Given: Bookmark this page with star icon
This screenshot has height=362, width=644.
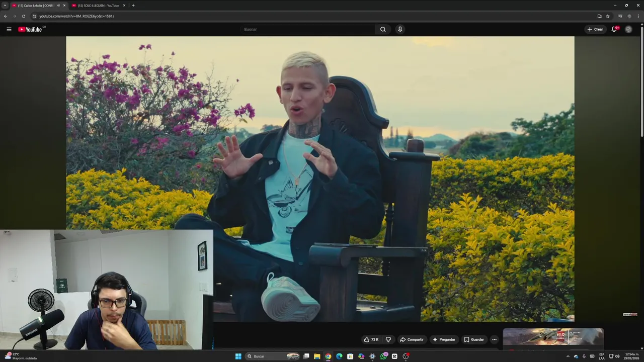Looking at the screenshot, I should [x=608, y=16].
